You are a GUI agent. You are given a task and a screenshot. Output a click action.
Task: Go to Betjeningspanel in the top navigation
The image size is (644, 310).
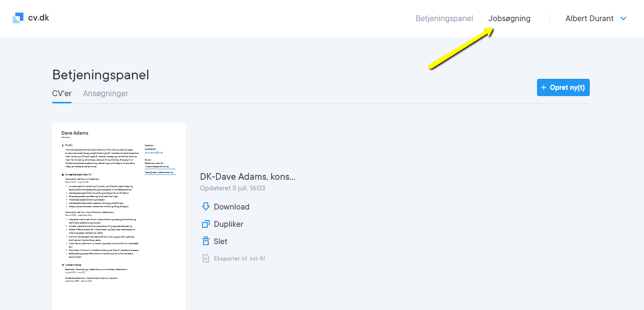[444, 18]
